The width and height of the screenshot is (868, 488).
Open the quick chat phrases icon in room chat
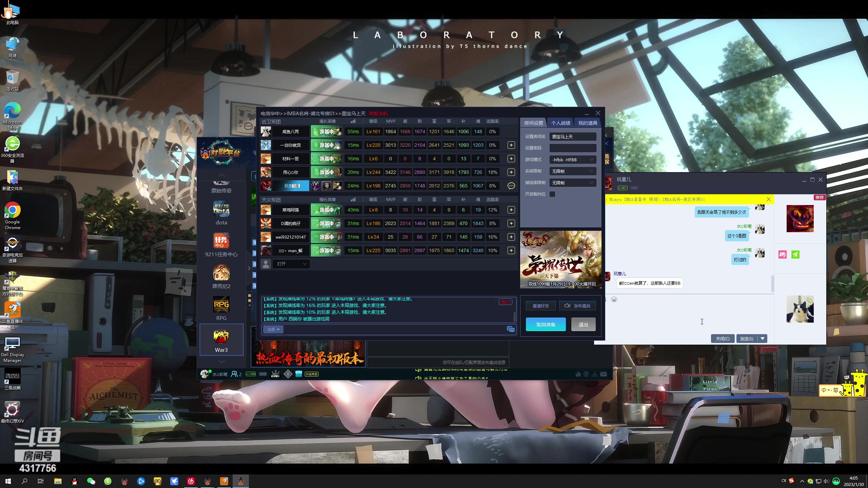coord(511,329)
